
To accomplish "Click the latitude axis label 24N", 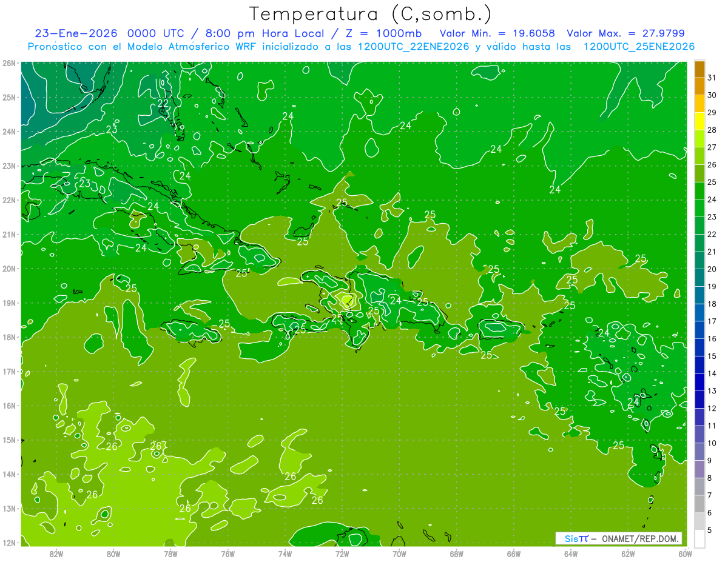I will pos(8,132).
